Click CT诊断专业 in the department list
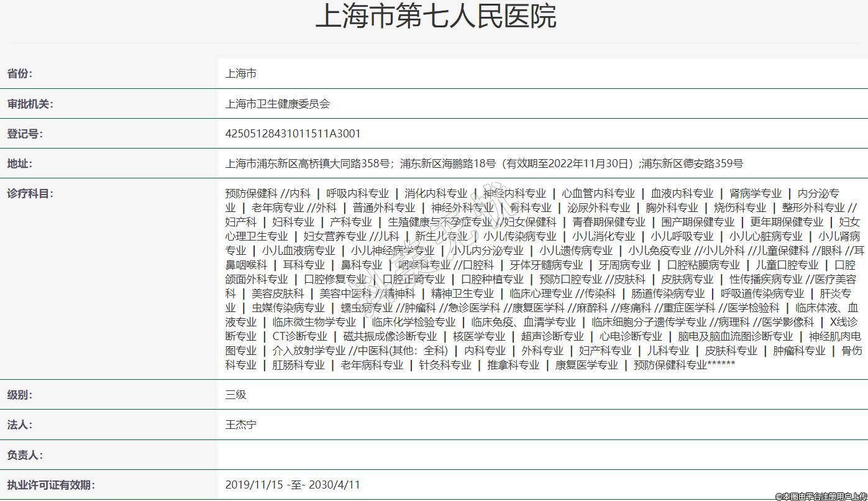 (x=299, y=336)
